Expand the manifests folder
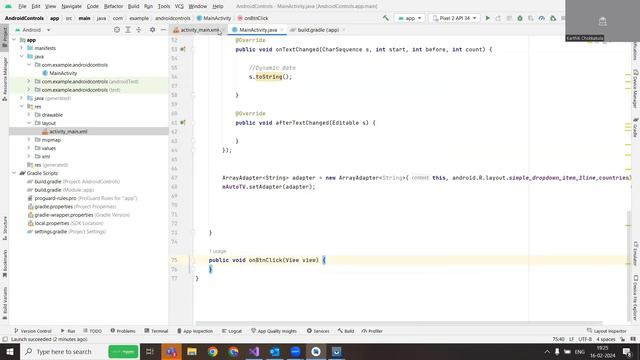 (x=22, y=48)
